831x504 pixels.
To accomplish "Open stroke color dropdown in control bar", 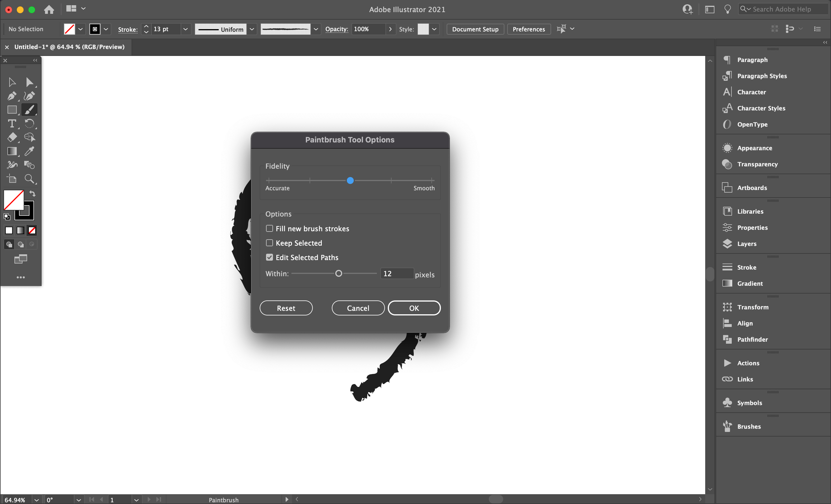I will point(106,29).
